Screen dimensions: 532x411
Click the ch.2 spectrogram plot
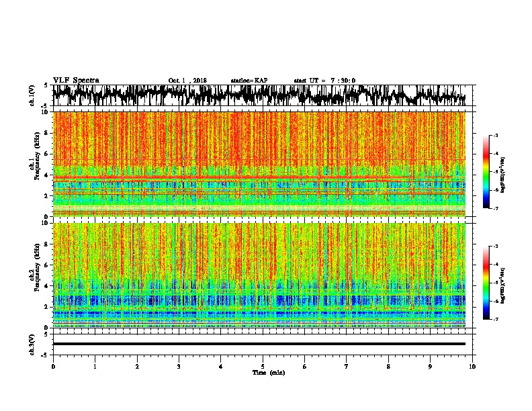coord(259,275)
